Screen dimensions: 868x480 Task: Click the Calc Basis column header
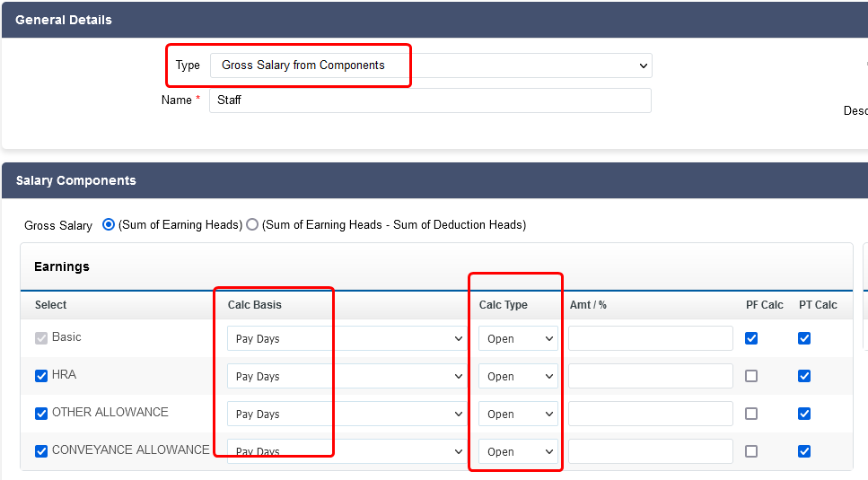point(255,305)
